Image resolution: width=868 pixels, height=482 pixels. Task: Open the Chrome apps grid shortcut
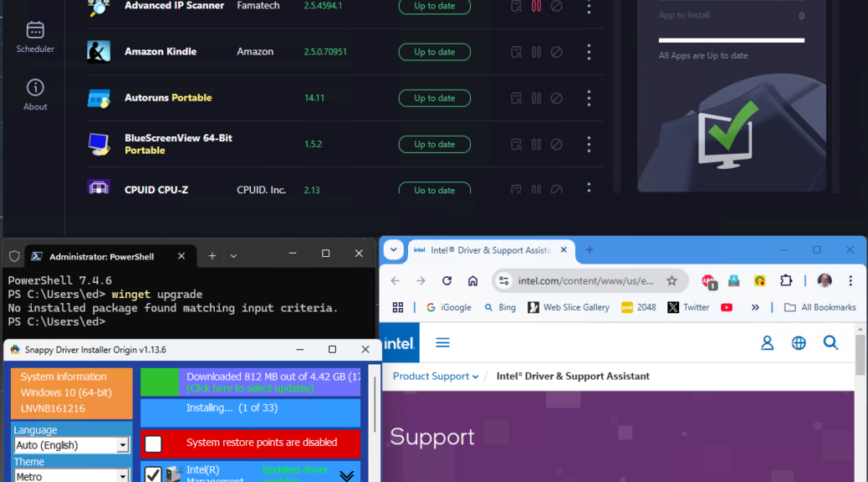(x=398, y=307)
